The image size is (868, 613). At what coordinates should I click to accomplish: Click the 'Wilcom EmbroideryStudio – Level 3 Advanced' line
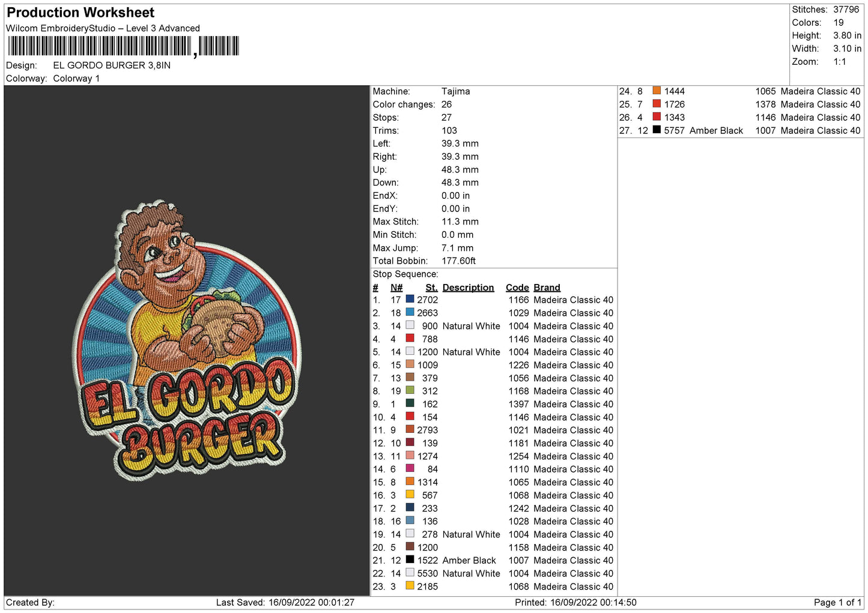pyautogui.click(x=103, y=28)
